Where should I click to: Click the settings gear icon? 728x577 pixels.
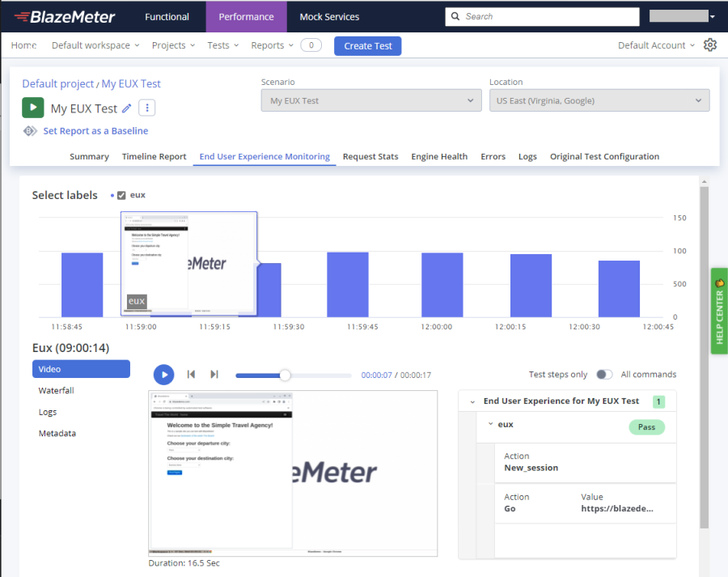(710, 45)
